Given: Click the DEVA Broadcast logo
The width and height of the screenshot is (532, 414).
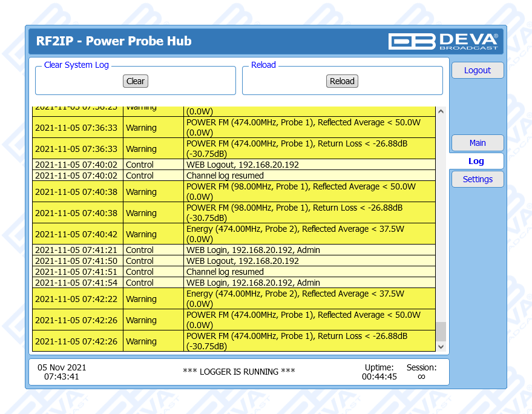Looking at the screenshot, I should [x=443, y=41].
